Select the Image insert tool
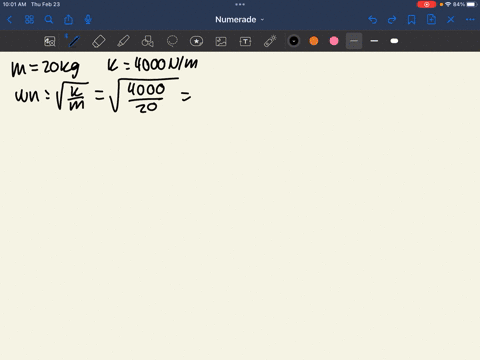This screenshot has width=480, height=360. [x=221, y=41]
